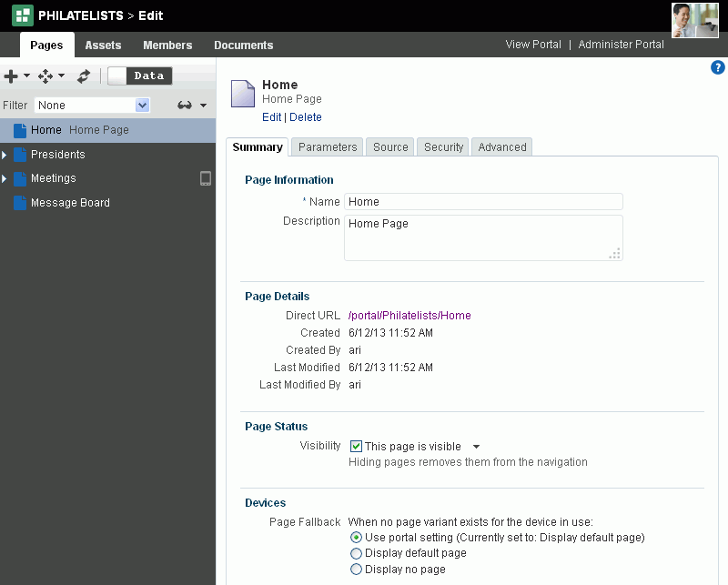
Task: Open the Summary tab
Action: click(258, 147)
